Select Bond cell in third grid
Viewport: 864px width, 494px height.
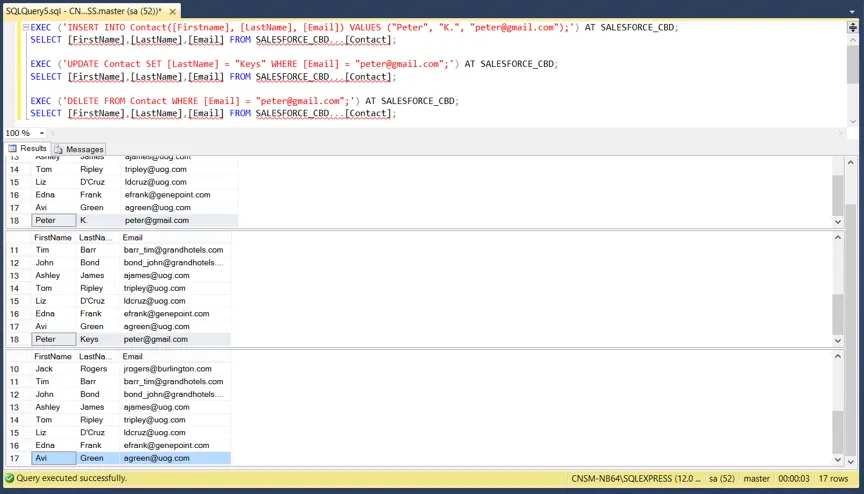(98, 394)
